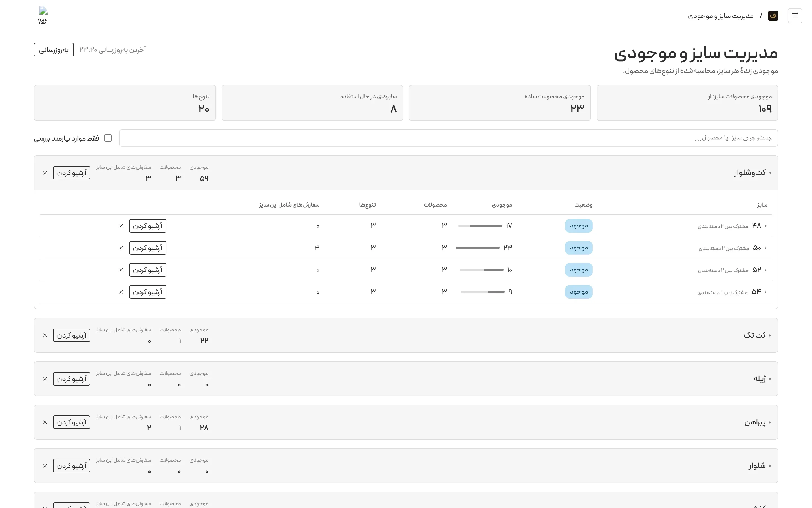Click the X icon for شلوار category
Viewport: 812px width, 508px height.
coord(45,466)
